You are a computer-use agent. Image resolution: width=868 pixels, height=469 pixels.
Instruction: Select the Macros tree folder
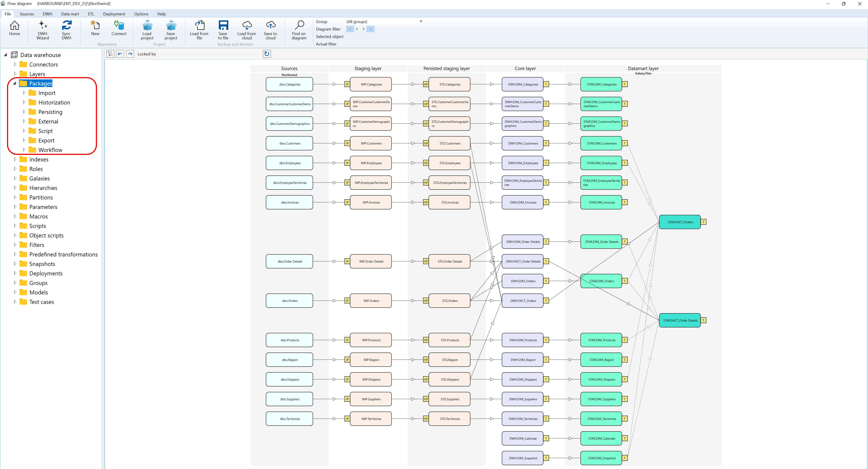click(38, 216)
